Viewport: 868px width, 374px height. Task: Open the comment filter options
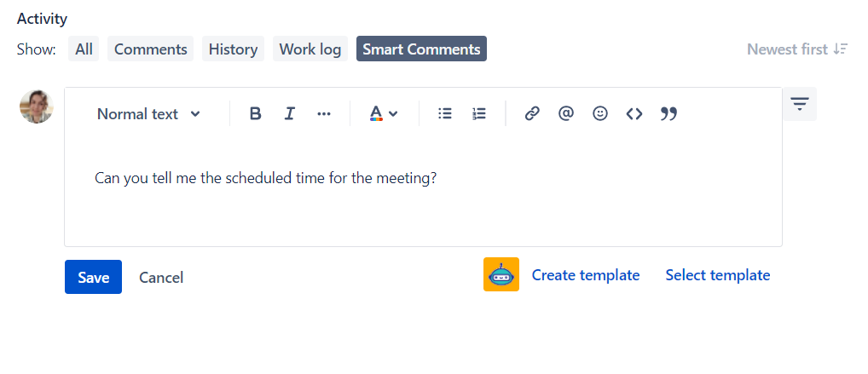[799, 104]
